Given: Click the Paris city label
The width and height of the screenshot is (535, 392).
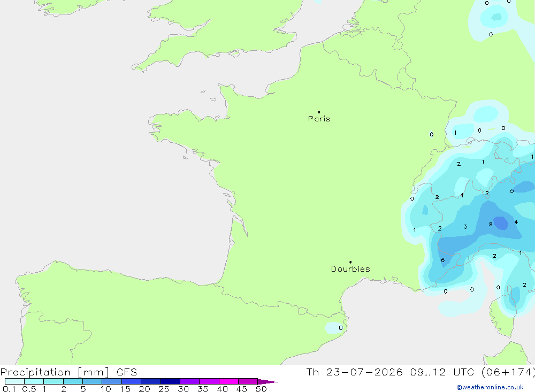Looking at the screenshot, I should 319,119.
